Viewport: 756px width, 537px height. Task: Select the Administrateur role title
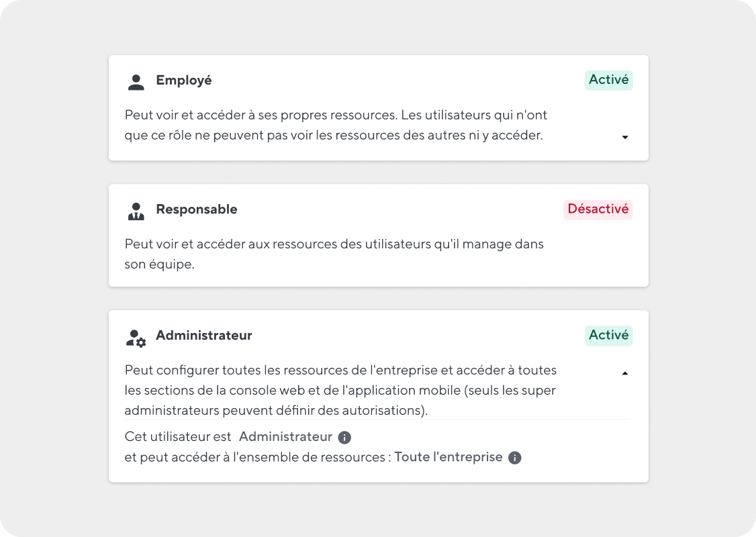pyautogui.click(x=203, y=336)
